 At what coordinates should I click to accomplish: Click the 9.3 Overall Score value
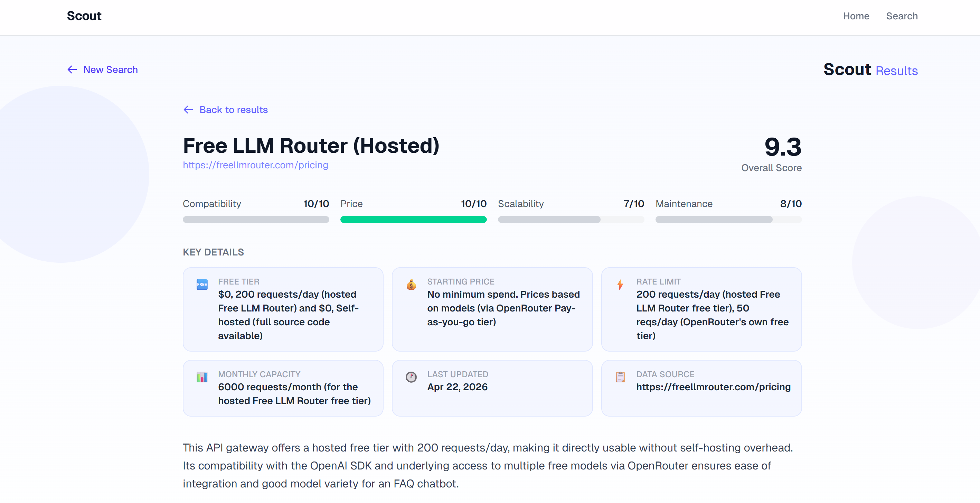(x=783, y=147)
